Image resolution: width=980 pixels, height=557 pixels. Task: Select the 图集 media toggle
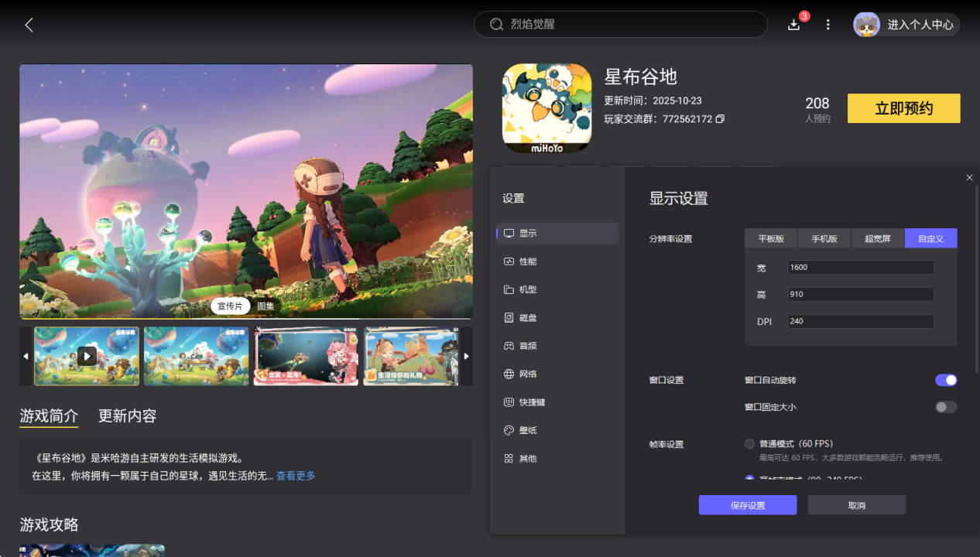point(266,306)
